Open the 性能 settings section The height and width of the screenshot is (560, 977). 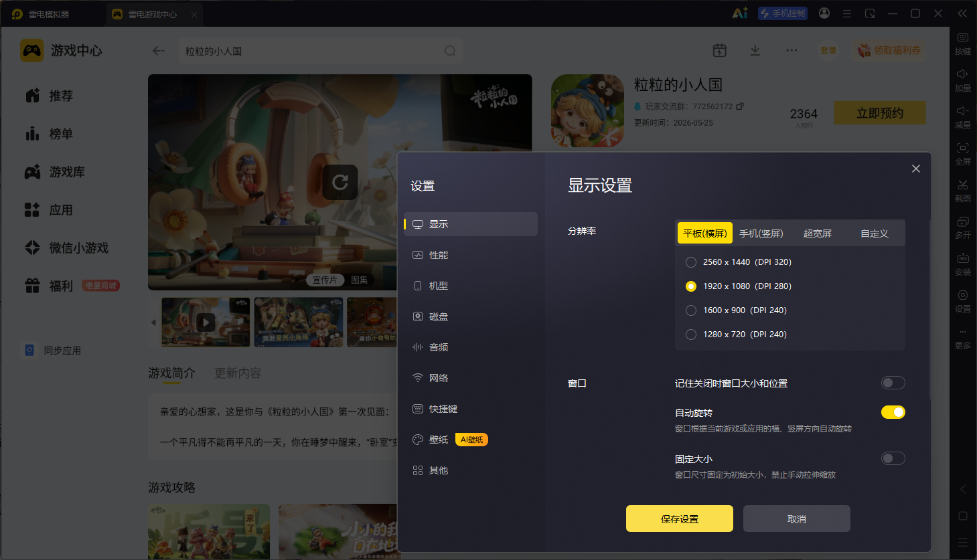pyautogui.click(x=471, y=255)
